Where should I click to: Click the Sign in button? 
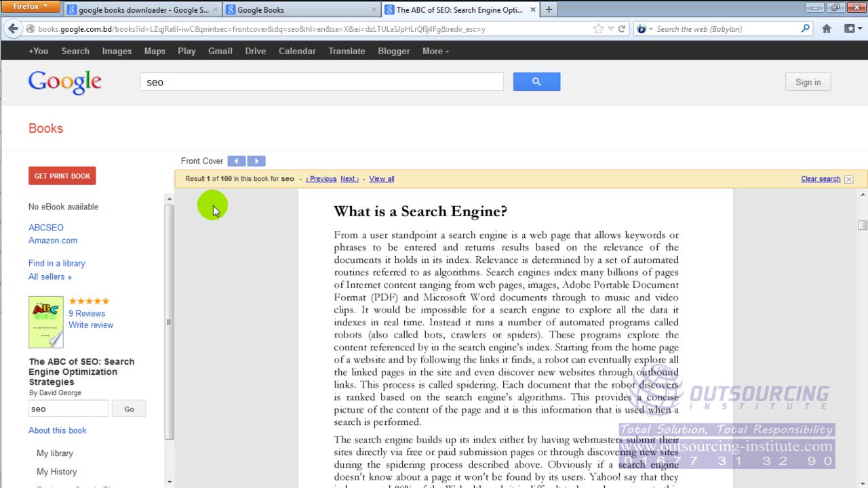808,82
